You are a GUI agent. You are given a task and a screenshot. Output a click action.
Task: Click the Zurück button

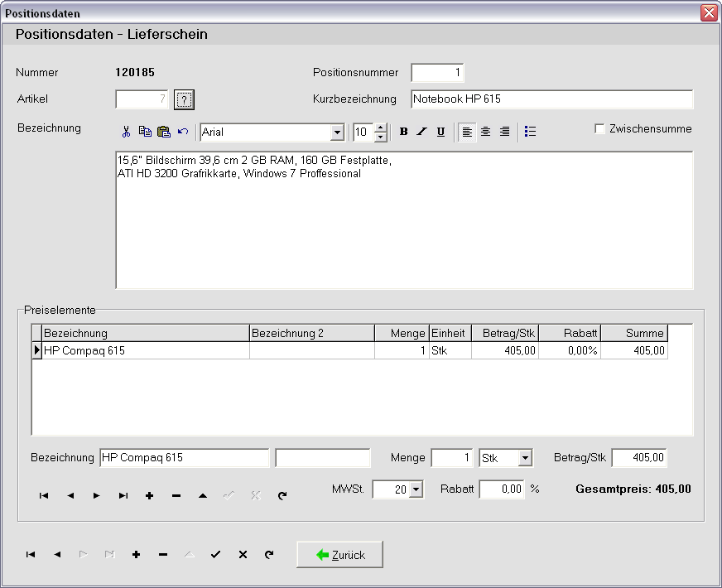(x=339, y=555)
